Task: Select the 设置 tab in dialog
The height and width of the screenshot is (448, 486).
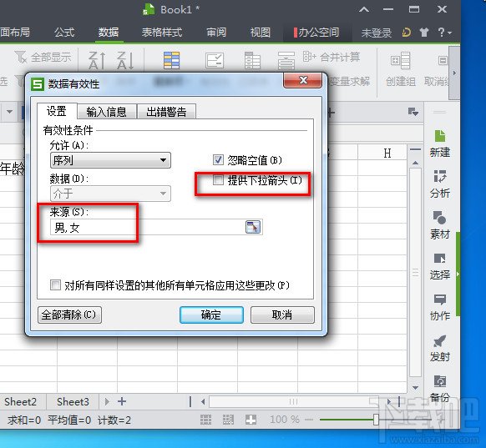Action: point(57,111)
